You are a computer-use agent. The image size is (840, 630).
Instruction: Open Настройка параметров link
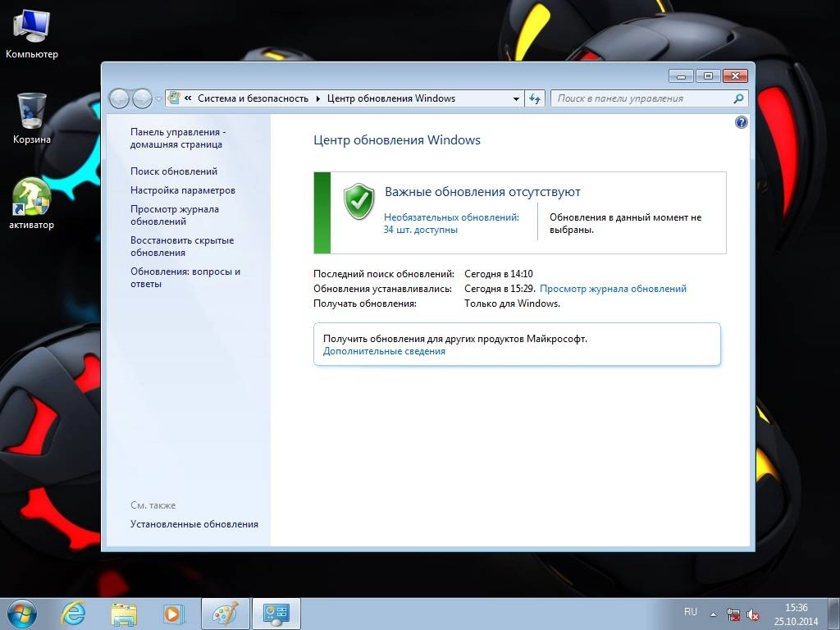(183, 190)
